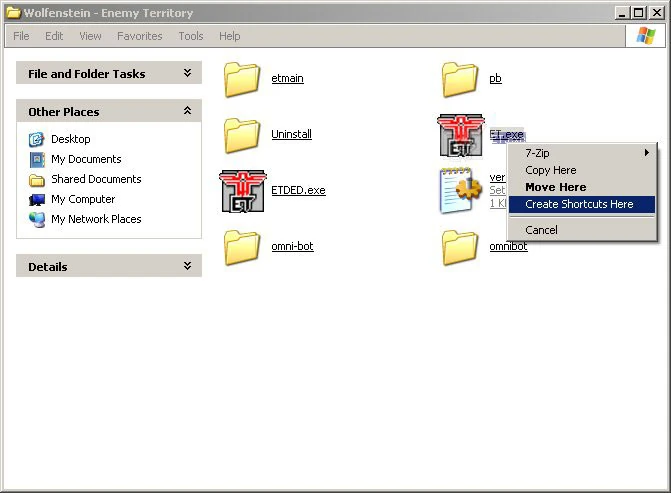This screenshot has width=671, height=493.
Task: Maximize the Enemy Territory window
Action: 638,13
